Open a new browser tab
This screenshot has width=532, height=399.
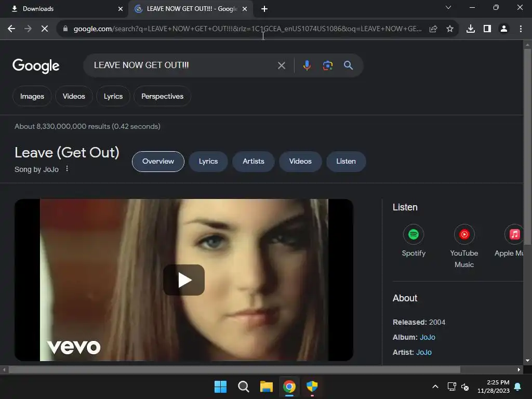click(264, 9)
